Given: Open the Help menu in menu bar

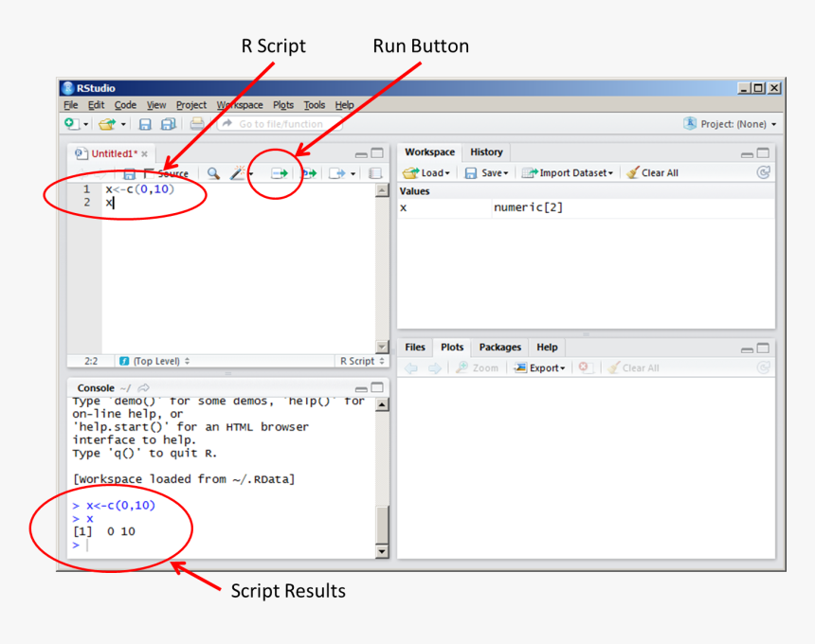Looking at the screenshot, I should 345,105.
